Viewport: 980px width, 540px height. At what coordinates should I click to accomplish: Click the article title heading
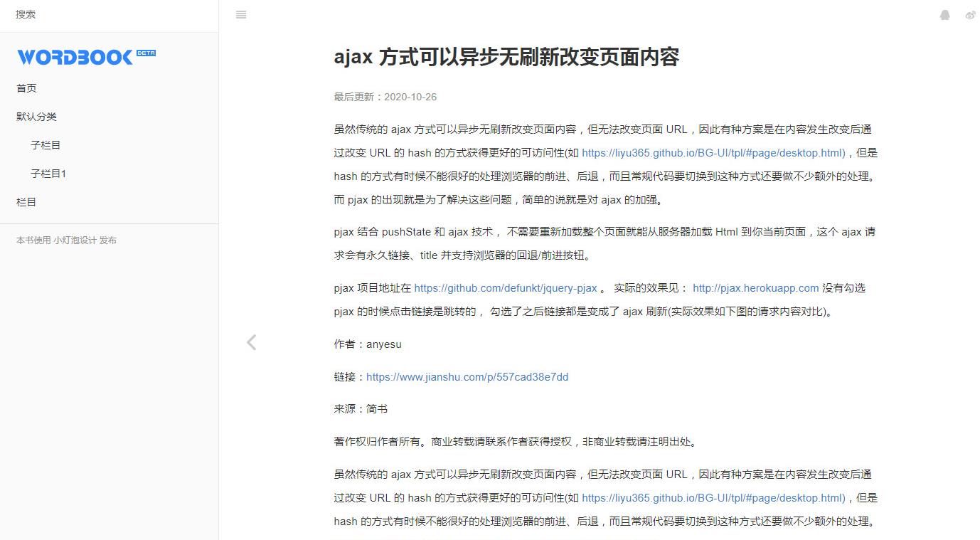coord(507,58)
